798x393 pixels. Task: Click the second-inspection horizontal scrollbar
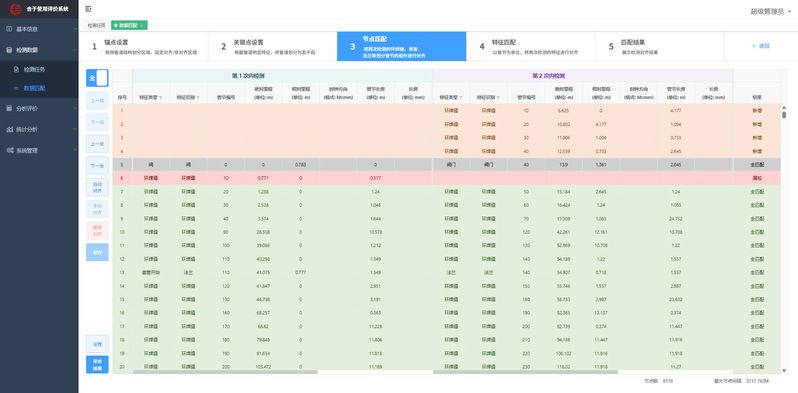click(x=525, y=372)
